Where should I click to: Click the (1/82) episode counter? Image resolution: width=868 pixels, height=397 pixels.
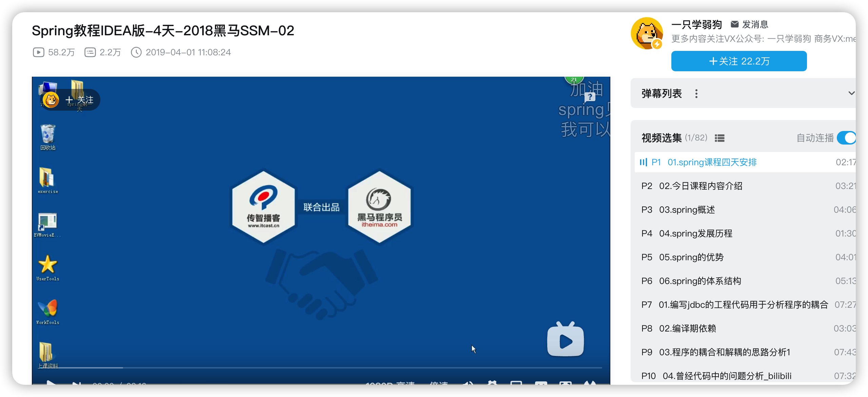click(696, 137)
